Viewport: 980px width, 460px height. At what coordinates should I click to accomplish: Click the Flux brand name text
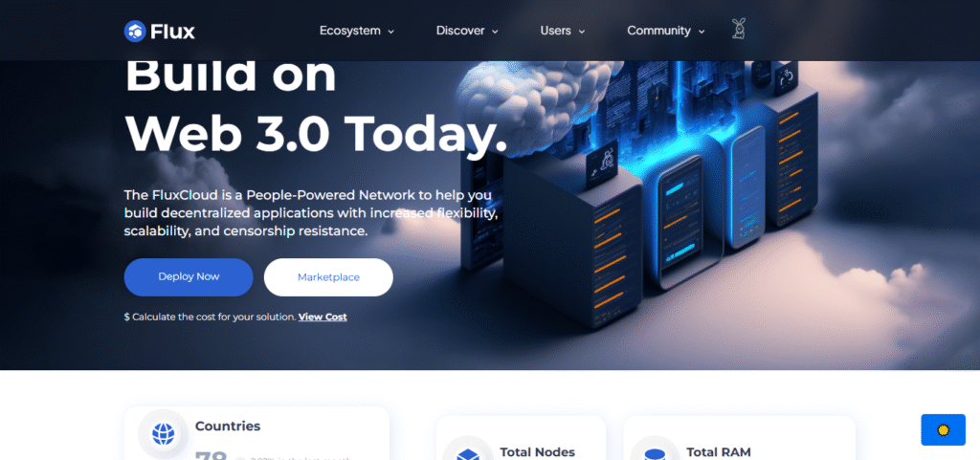click(172, 31)
